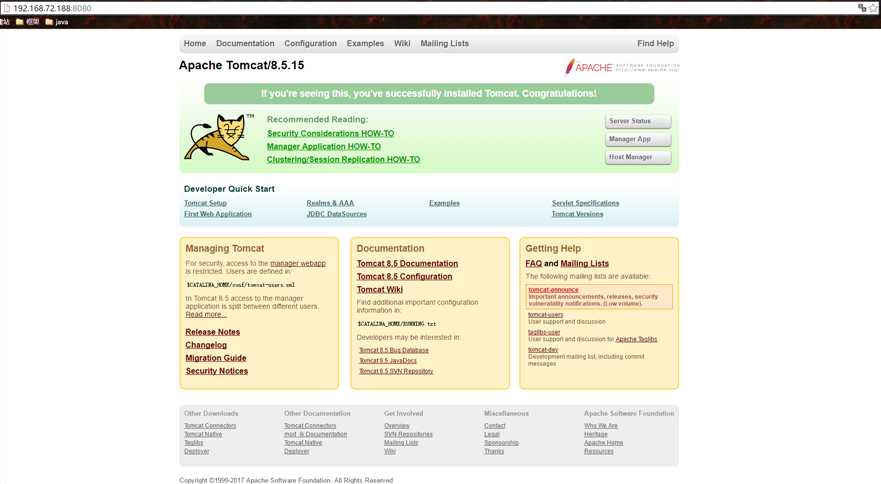Open the Servlet Specifications link
Screen dimensions: 881x484
(585, 203)
